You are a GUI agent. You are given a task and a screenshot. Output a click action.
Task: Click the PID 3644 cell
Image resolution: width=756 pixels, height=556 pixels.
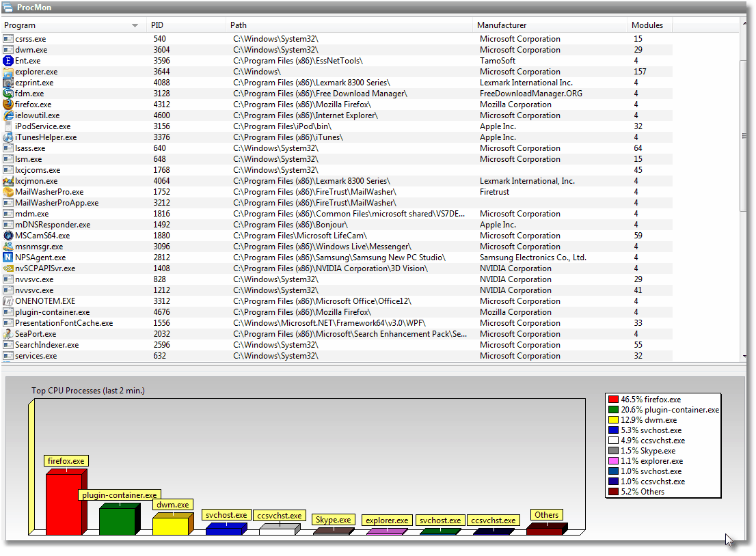(x=161, y=72)
